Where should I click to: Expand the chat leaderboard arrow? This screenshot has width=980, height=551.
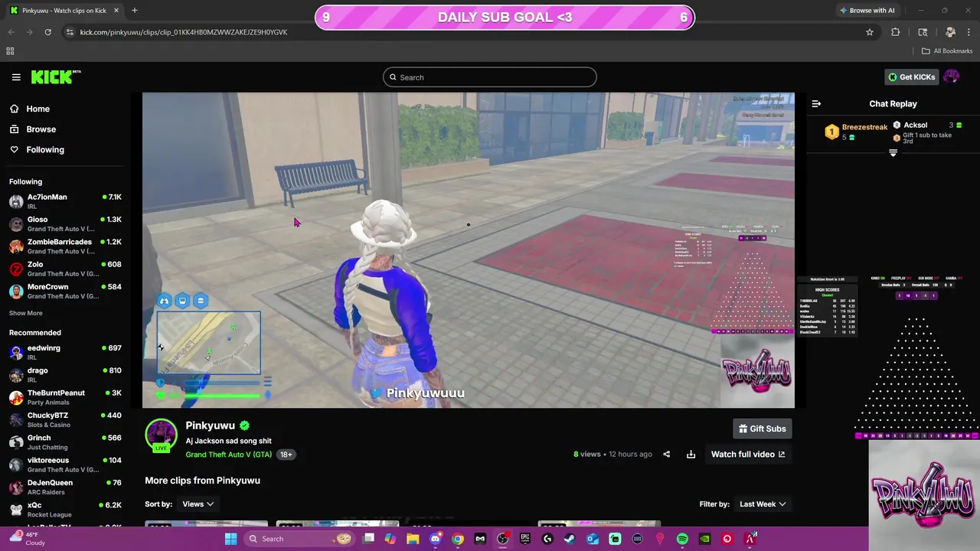[893, 153]
